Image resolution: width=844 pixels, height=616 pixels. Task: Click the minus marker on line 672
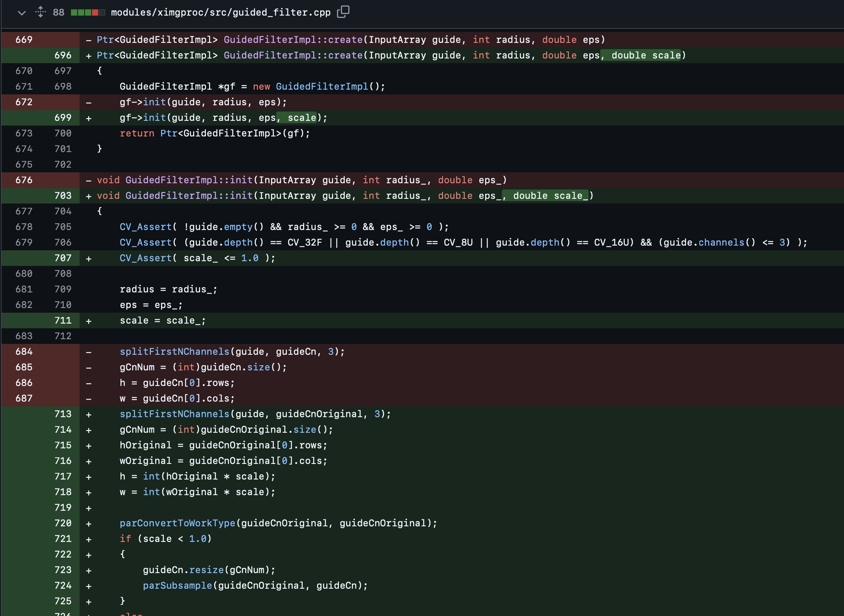click(89, 103)
